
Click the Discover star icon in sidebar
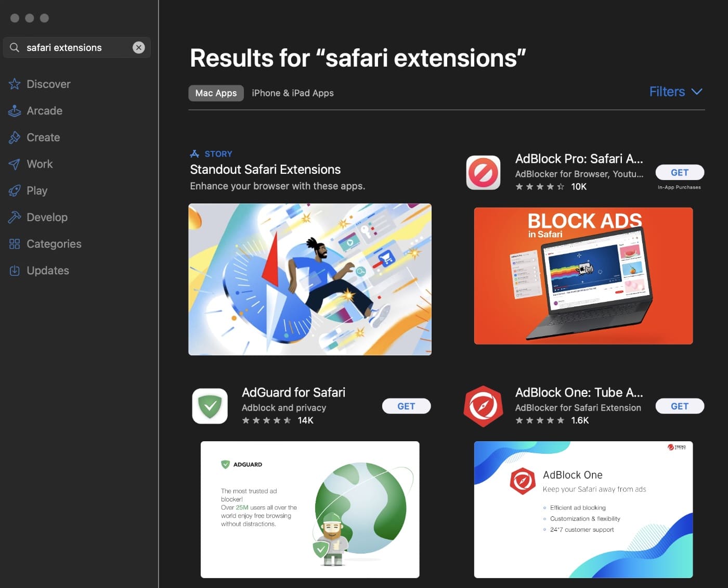pos(15,84)
